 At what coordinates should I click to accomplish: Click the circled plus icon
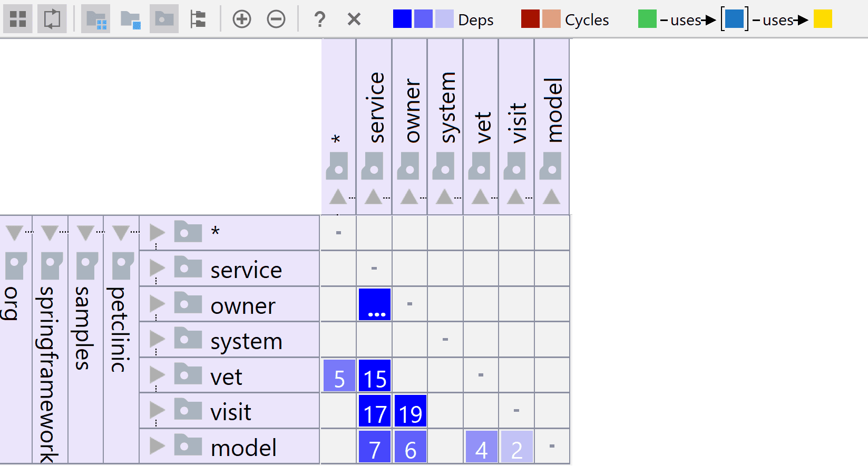point(242,19)
